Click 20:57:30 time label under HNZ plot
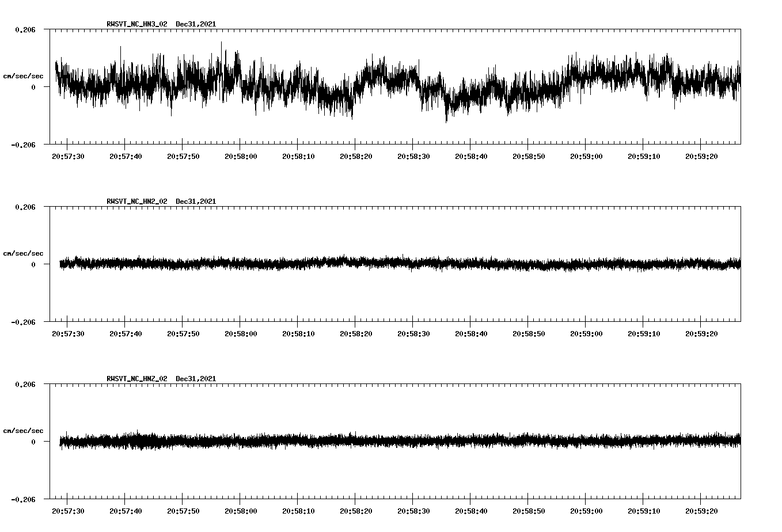Screen dimensions: 782x532 pyautogui.click(x=69, y=511)
